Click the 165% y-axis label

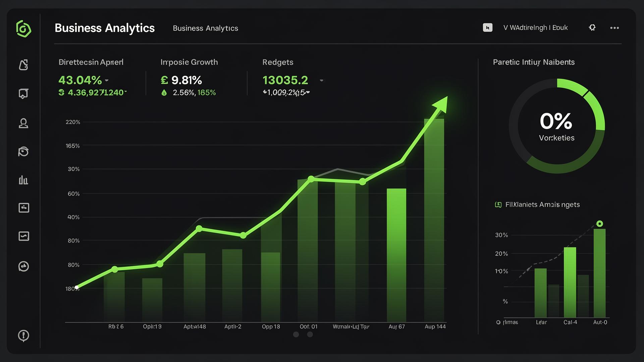pos(73,146)
